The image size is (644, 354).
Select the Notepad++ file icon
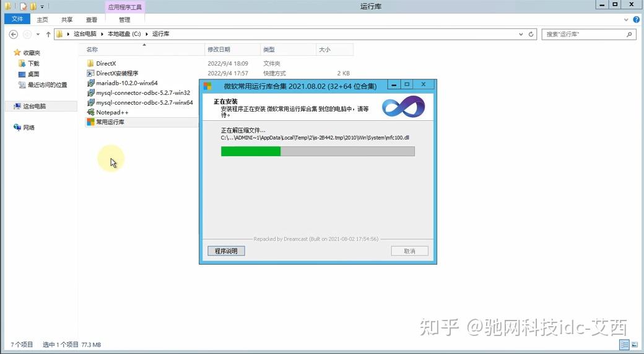tap(91, 112)
